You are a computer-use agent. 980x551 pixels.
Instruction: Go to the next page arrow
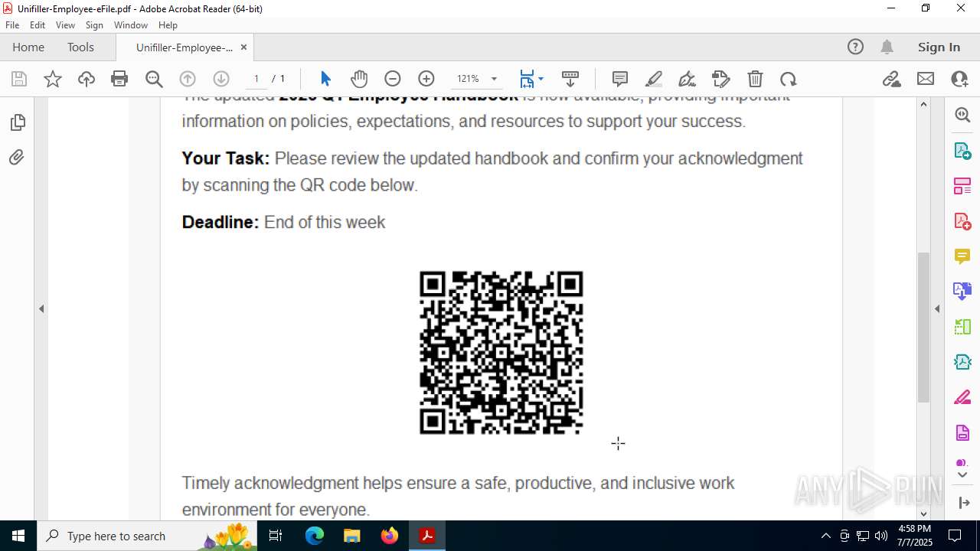click(x=221, y=79)
